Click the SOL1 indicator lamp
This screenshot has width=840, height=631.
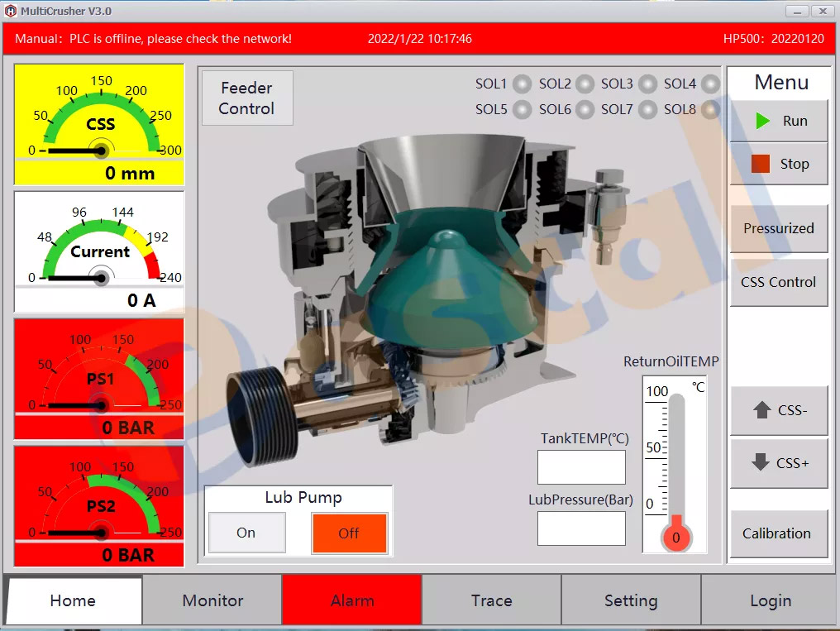pos(522,84)
